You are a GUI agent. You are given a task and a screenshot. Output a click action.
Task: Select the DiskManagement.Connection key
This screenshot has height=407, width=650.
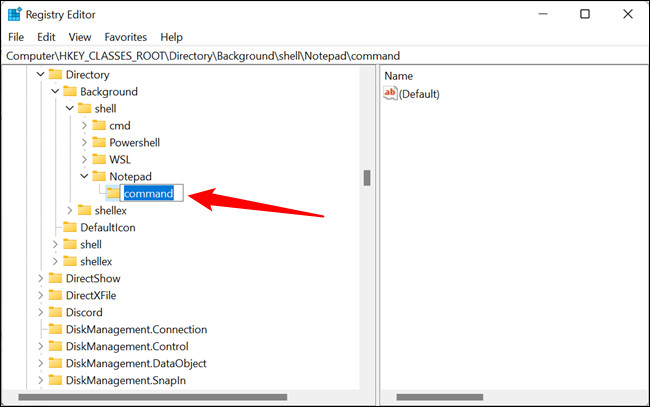point(136,329)
